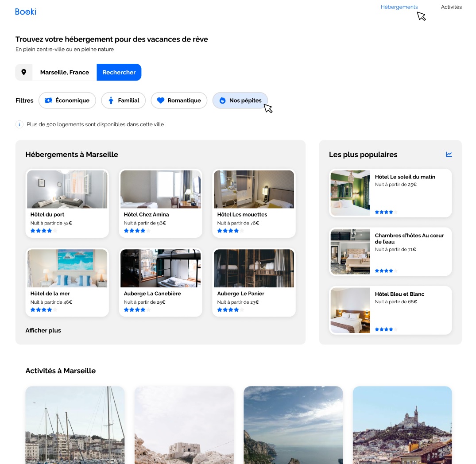This screenshot has height=464, width=476.
Task: Open the Hôtel Chez Amina listing
Action: pyautogui.click(x=160, y=203)
